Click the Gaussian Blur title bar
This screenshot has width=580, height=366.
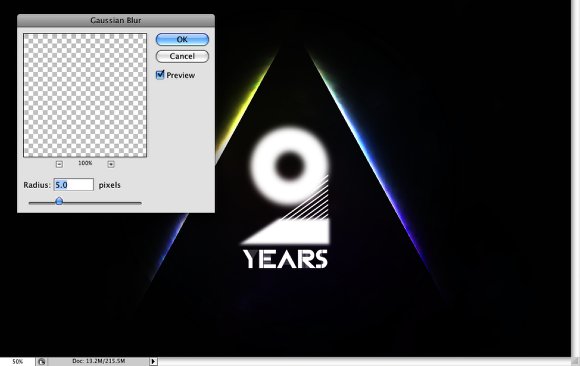point(116,20)
